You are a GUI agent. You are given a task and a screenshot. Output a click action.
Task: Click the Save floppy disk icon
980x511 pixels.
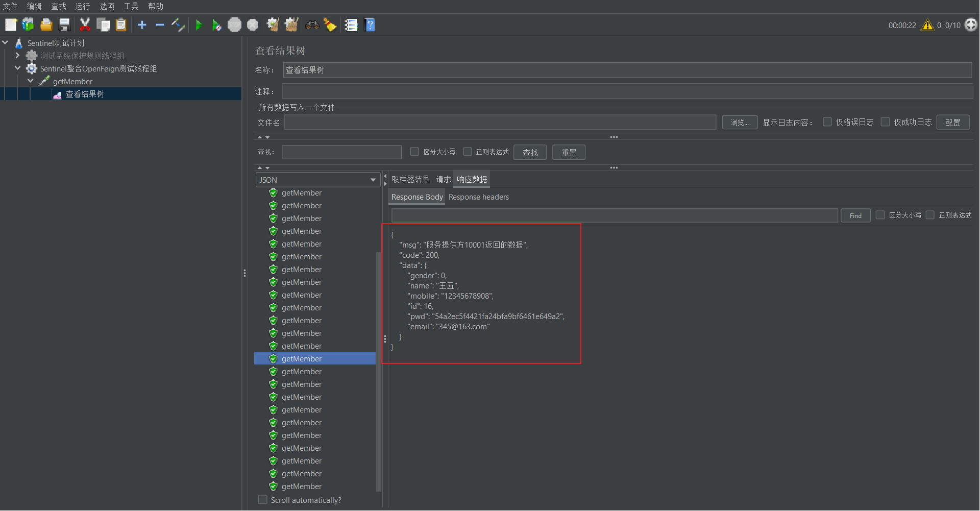coord(64,25)
